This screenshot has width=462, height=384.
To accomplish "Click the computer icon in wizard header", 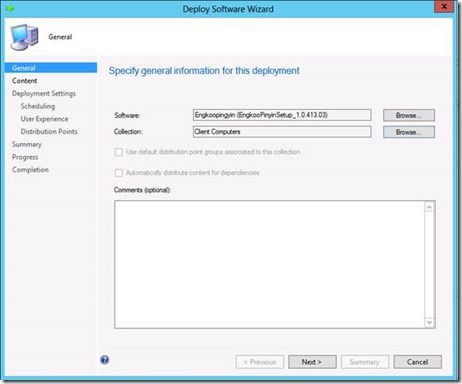I will click(x=24, y=37).
